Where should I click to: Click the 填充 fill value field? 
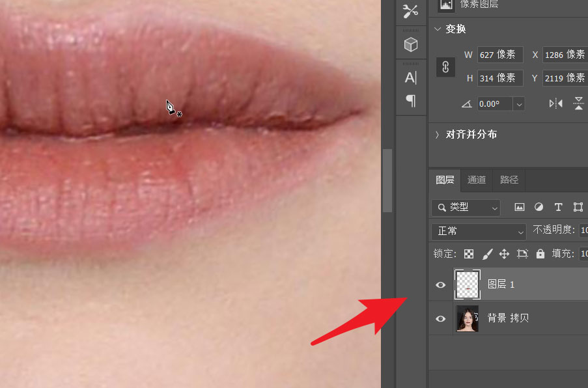point(583,254)
